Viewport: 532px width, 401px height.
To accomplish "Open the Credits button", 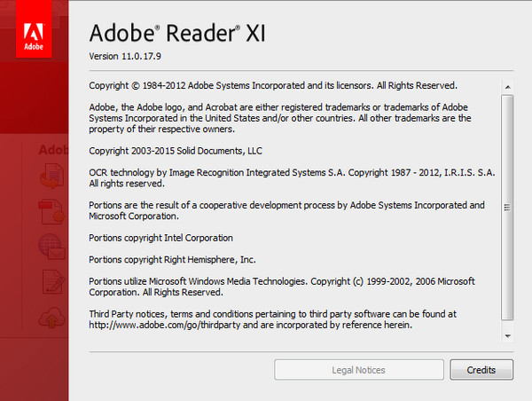I will [x=481, y=369].
